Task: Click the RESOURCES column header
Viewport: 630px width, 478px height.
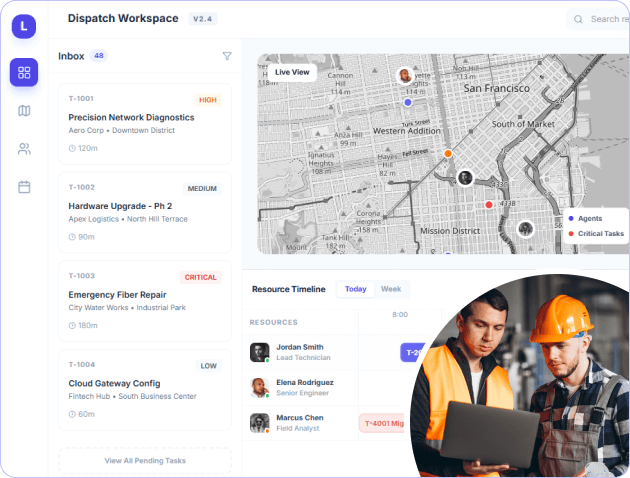Action: (274, 323)
